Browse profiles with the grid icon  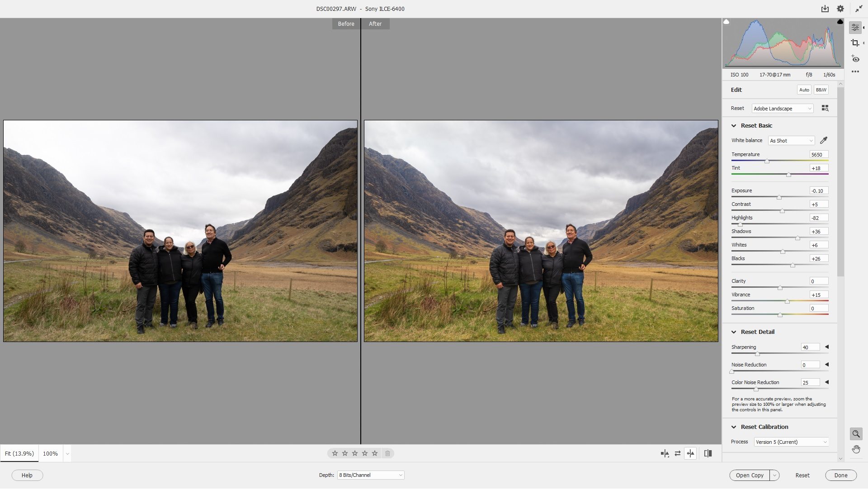[x=825, y=108]
